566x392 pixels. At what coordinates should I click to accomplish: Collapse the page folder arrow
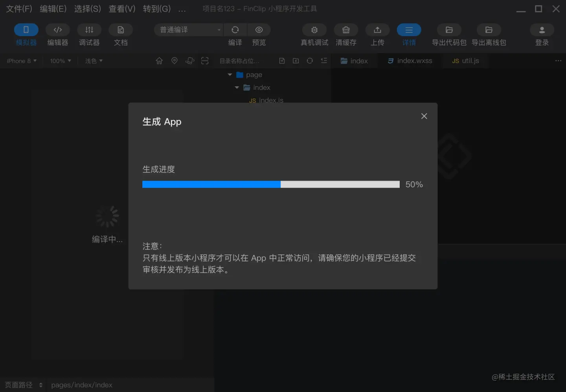230,75
